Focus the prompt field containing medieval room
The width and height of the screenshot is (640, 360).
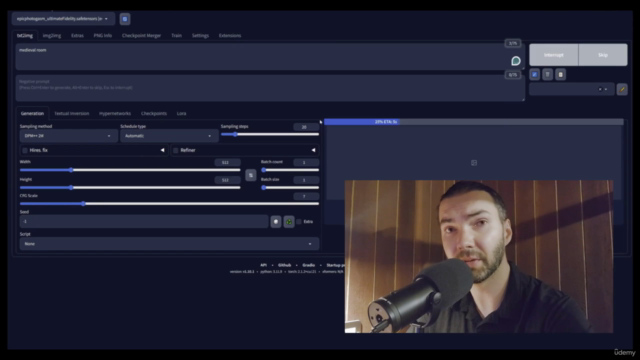coord(270,57)
